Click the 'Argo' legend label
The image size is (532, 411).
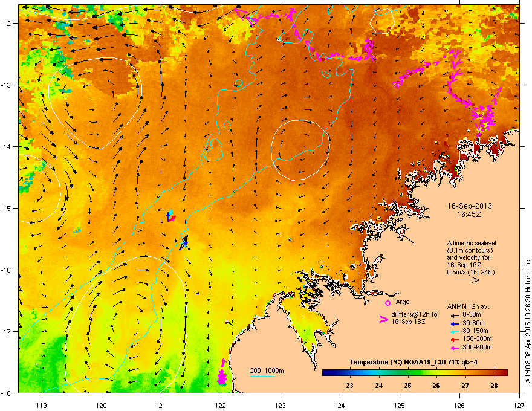[x=403, y=302]
